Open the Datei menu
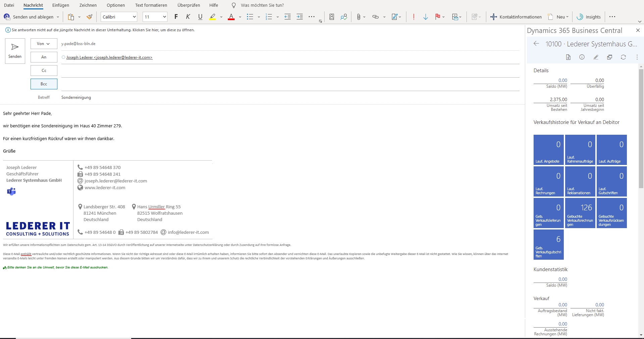 click(9, 5)
